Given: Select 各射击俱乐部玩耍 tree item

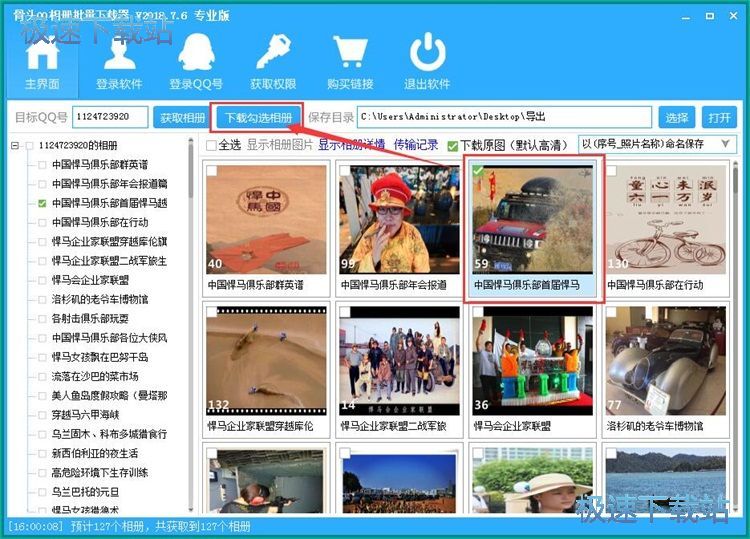Looking at the screenshot, I should pyautogui.click(x=90, y=319).
